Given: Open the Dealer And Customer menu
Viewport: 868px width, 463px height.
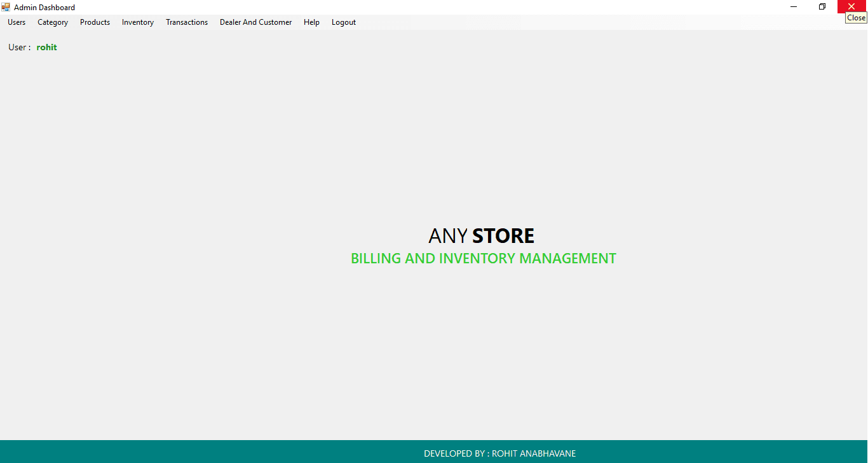Looking at the screenshot, I should click(x=255, y=22).
